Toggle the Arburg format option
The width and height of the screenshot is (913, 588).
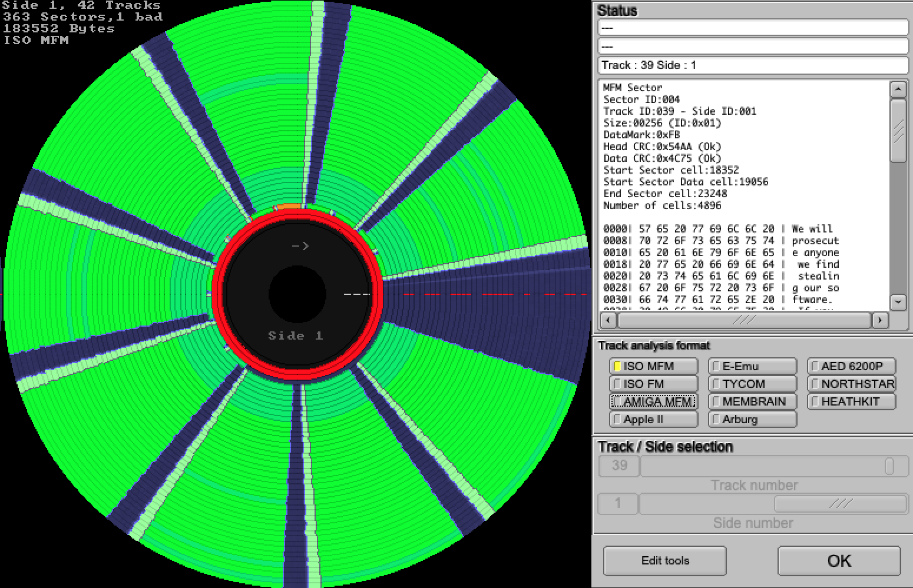click(752, 419)
